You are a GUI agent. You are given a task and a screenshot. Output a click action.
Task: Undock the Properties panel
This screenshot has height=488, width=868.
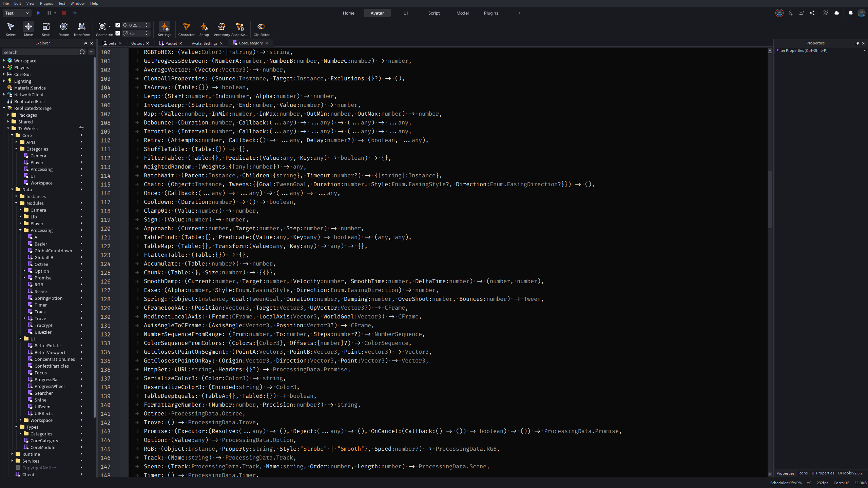point(857,43)
